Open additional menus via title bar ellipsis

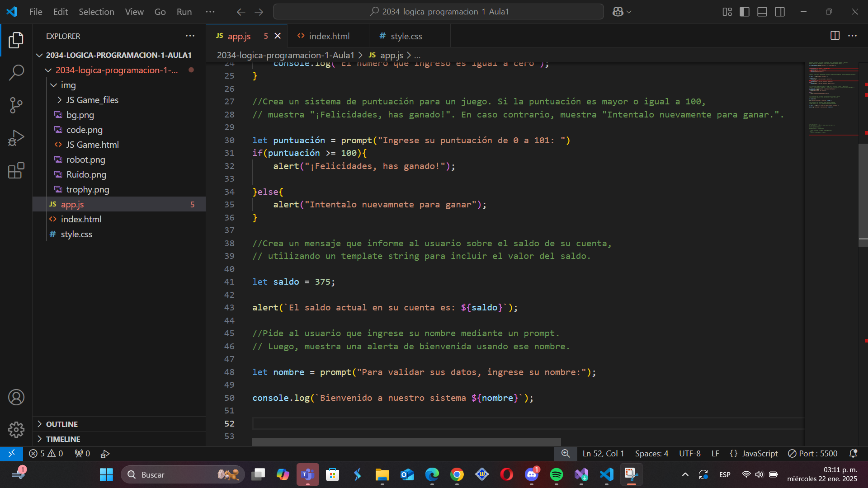tap(210, 12)
